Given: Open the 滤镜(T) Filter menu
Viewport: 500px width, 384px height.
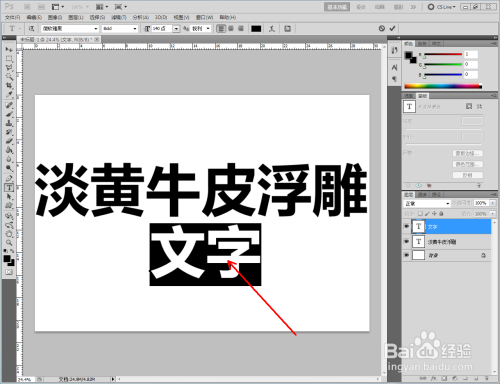Looking at the screenshot, I should coord(119,17).
